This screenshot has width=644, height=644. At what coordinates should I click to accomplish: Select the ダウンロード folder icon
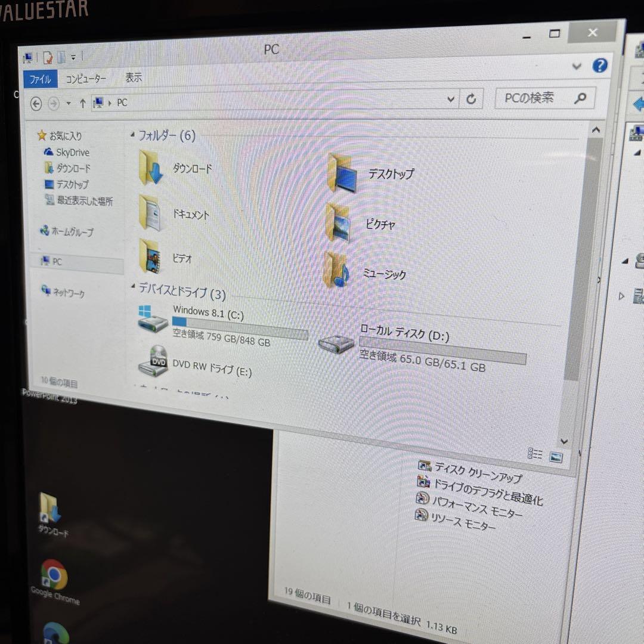click(150, 168)
